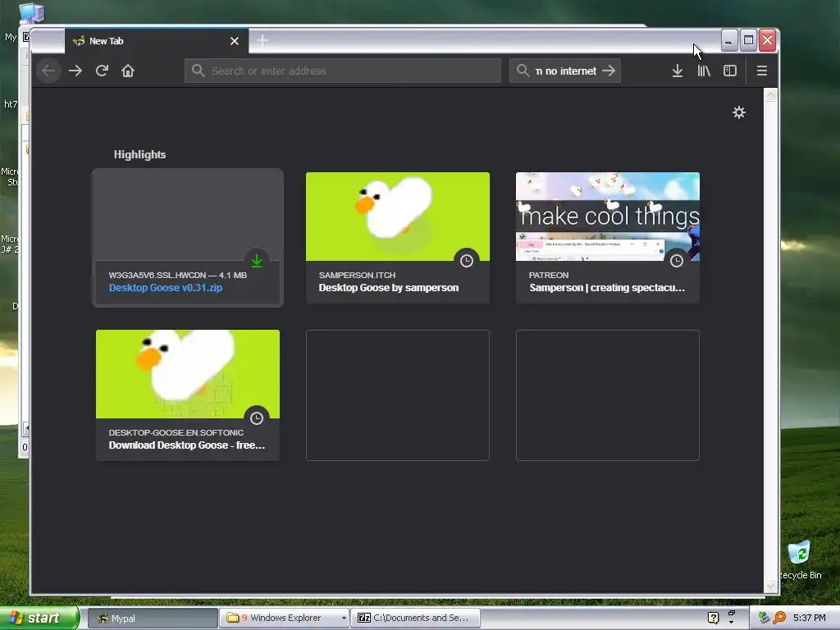Viewport: 840px width, 630px height.
Task: Click the history clock on Softonic card
Action: pyautogui.click(x=257, y=418)
